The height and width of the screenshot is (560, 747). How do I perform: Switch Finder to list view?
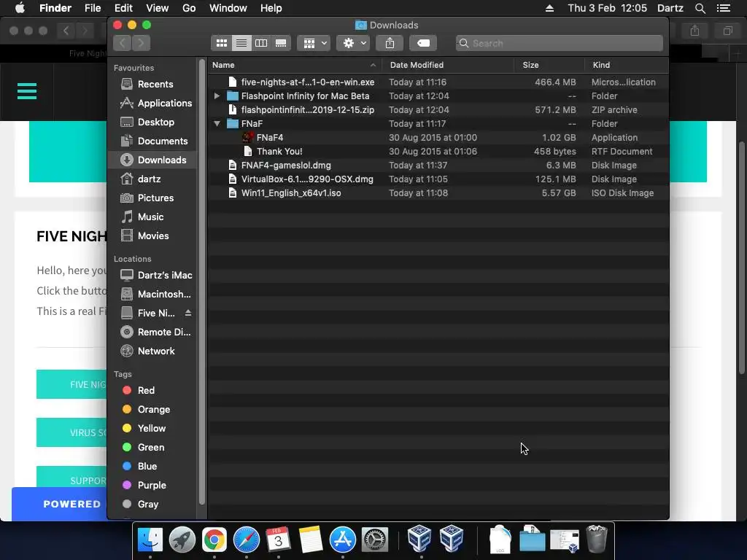click(x=241, y=43)
